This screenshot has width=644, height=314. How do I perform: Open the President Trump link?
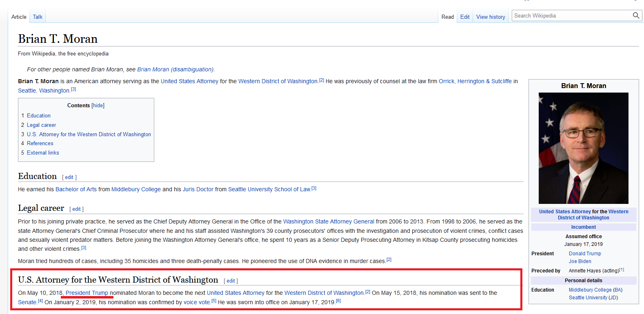coord(87,293)
